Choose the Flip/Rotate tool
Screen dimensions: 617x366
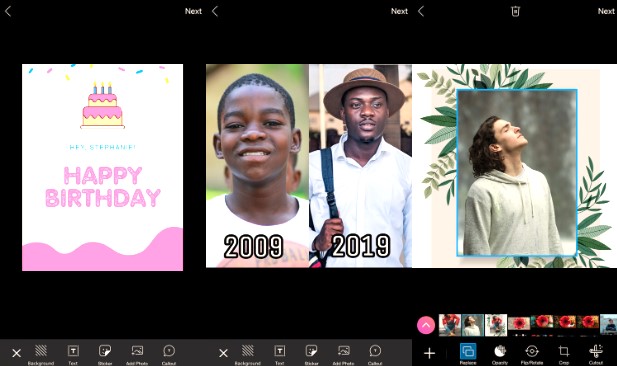coord(532,353)
